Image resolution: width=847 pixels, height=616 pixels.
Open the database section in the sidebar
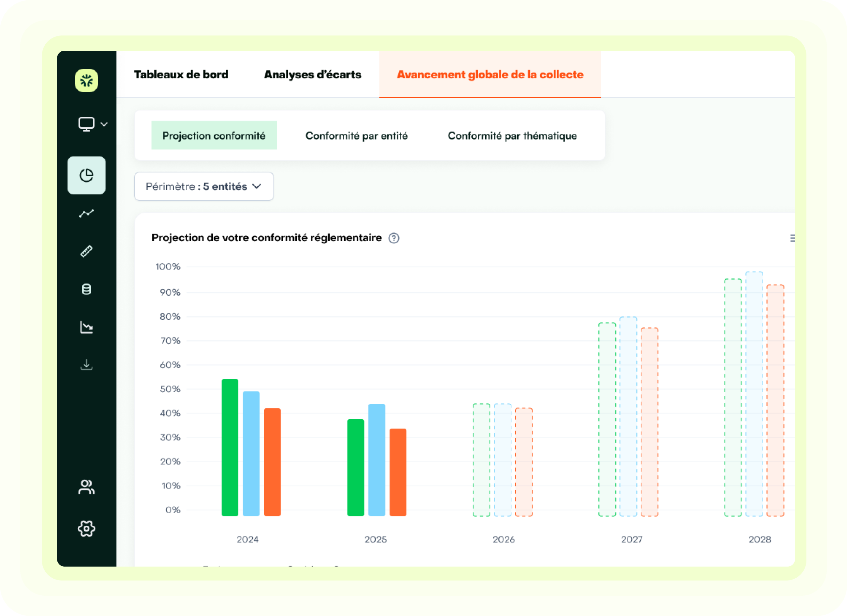tap(86, 289)
